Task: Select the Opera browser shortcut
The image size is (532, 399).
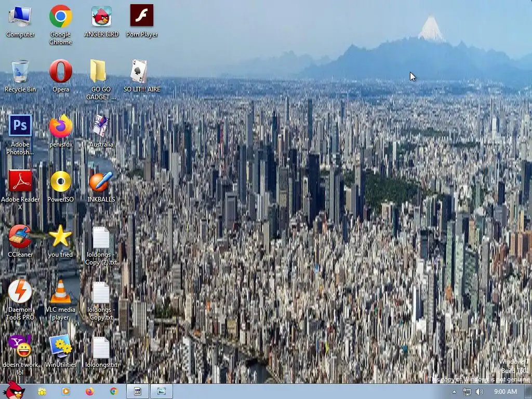Action: coord(60,76)
